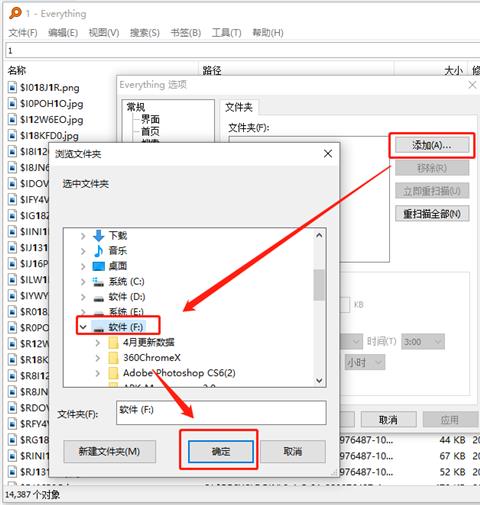Collapse the 软件 (F:) drive node
Screen dimensions: 480x505
(x=83, y=327)
